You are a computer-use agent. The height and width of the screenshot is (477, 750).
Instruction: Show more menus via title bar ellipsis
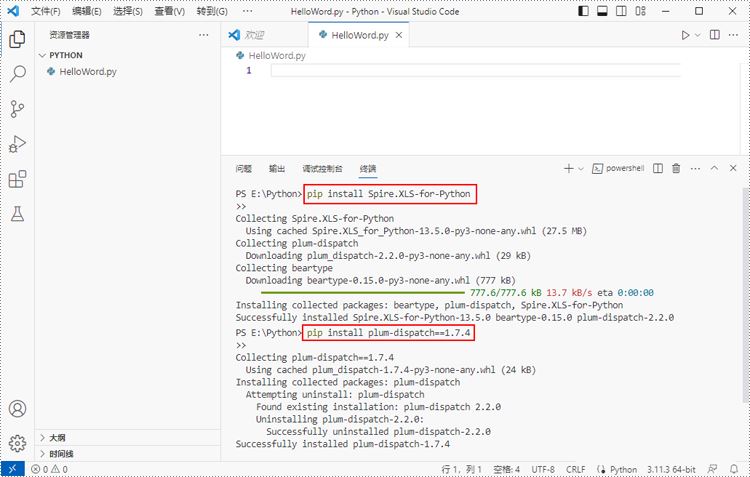click(247, 11)
